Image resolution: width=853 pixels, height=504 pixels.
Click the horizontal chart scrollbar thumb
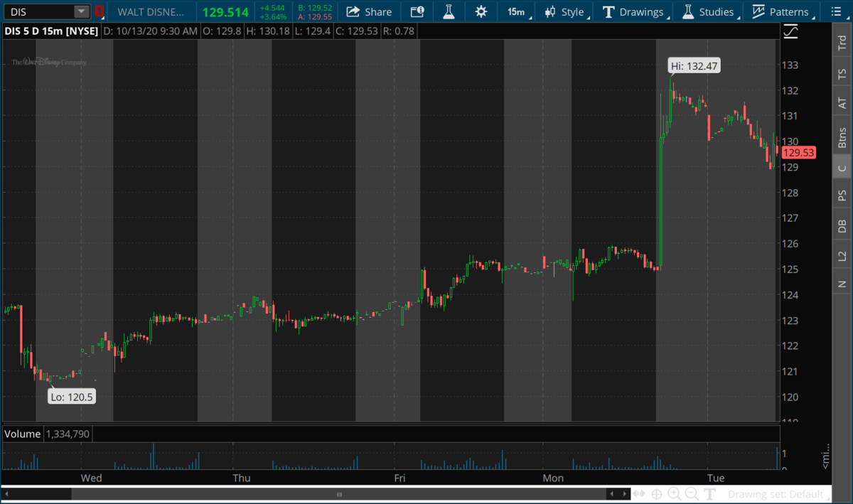tap(339, 494)
